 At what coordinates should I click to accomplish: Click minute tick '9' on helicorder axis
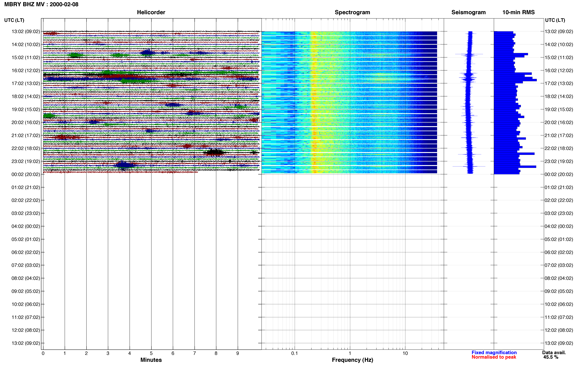click(x=238, y=353)
